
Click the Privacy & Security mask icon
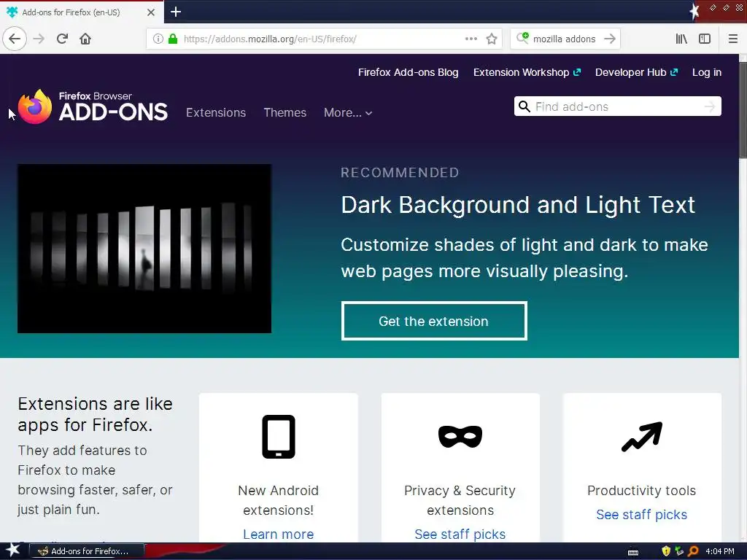(460, 436)
